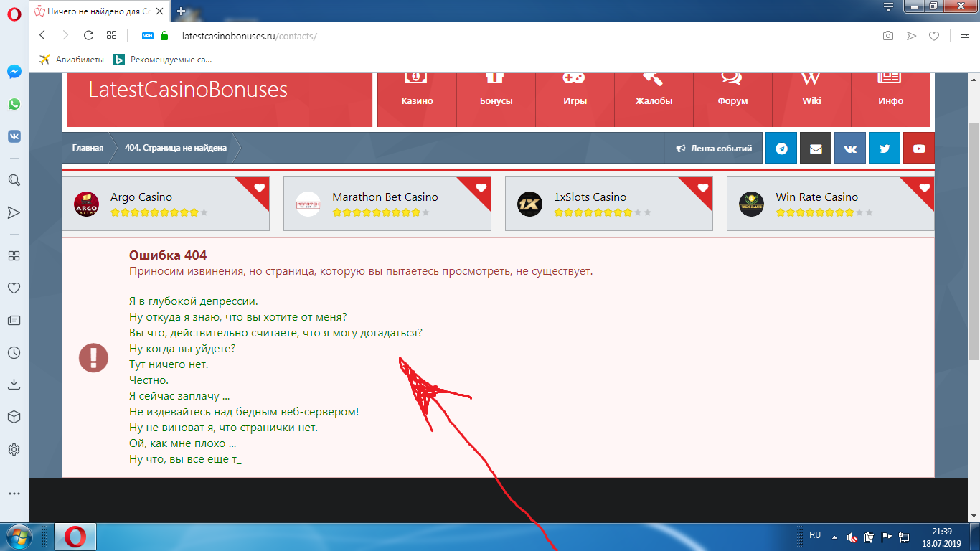Toggle favorite heart on Marathon Bet Casino
The width and height of the screenshot is (980, 551).
coord(481,188)
